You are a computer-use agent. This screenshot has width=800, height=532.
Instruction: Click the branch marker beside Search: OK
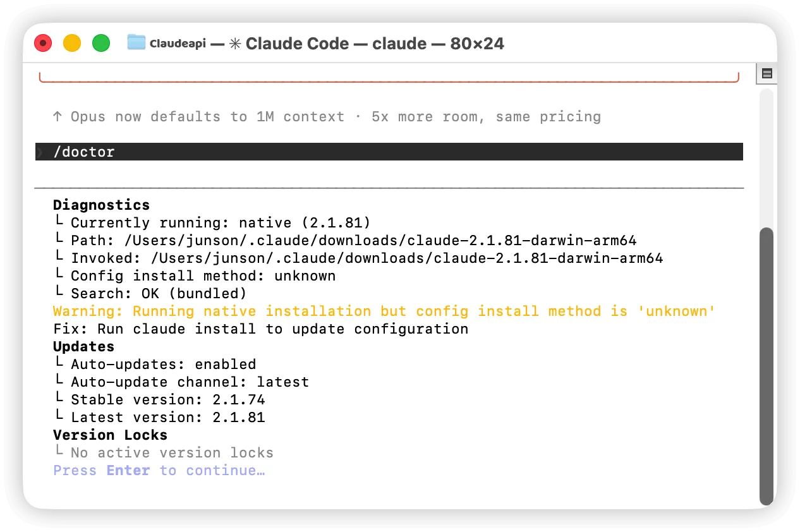tap(59, 291)
